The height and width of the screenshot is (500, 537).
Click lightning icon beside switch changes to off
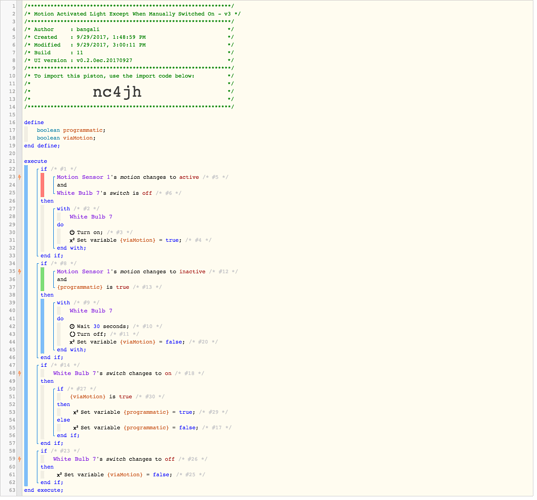tap(20, 459)
